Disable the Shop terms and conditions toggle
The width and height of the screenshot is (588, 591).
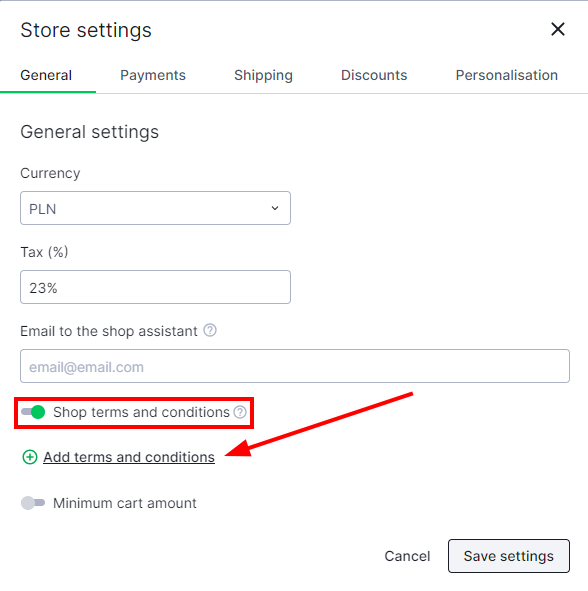tap(33, 412)
